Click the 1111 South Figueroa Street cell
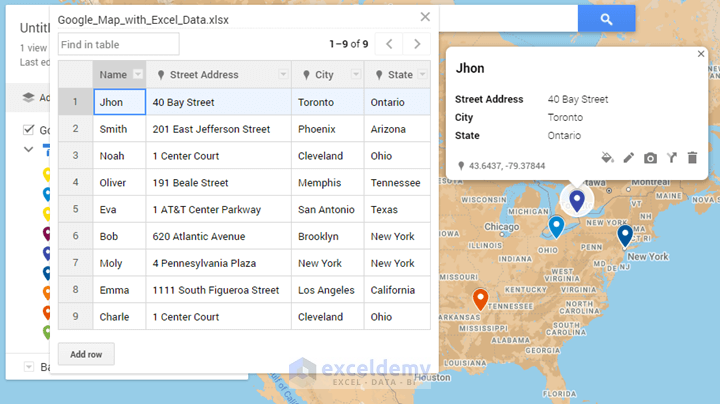Screen dimensions: 720x404 [x=219, y=290]
